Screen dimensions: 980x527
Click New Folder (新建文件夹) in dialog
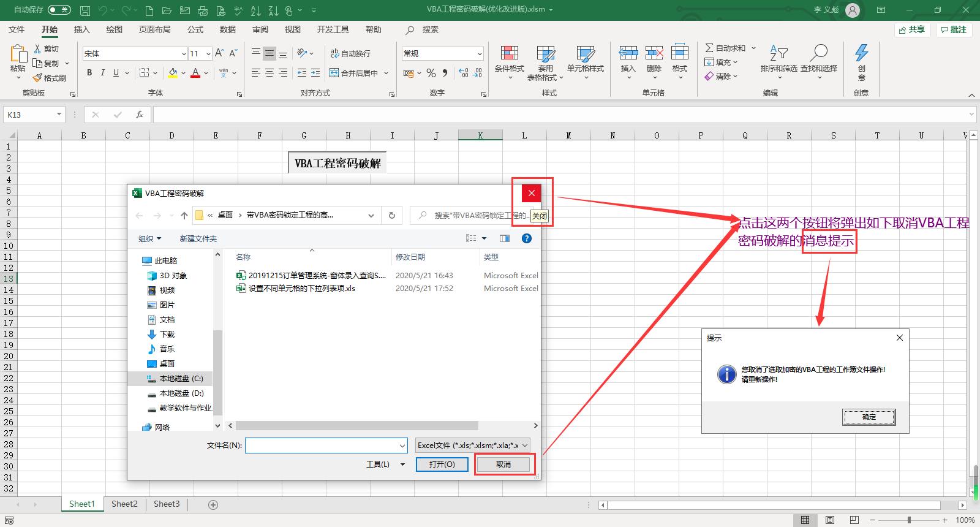coord(198,238)
